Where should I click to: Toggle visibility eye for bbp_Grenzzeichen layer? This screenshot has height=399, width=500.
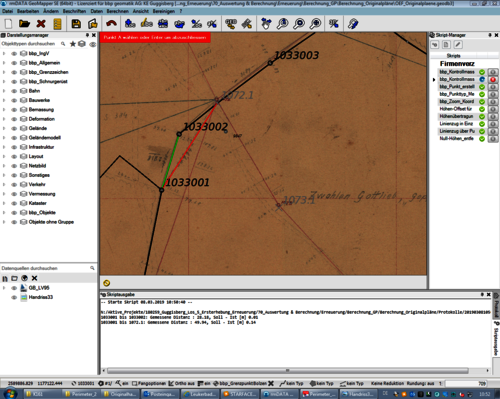14,72
